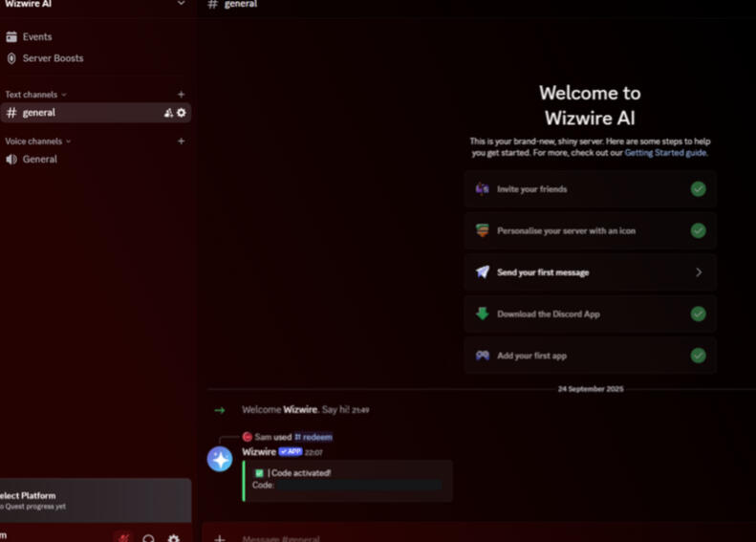
Task: Open Server Boosts in the sidebar
Action: 53,58
